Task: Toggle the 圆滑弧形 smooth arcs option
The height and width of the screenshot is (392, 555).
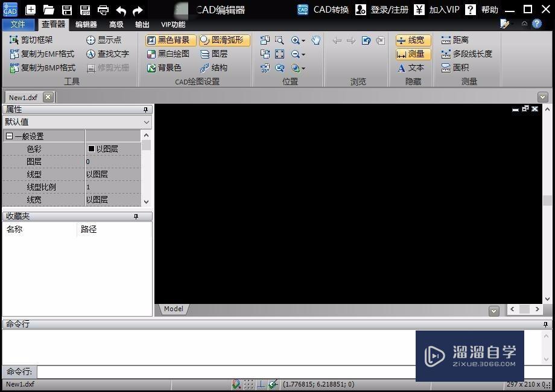Action: click(221, 40)
